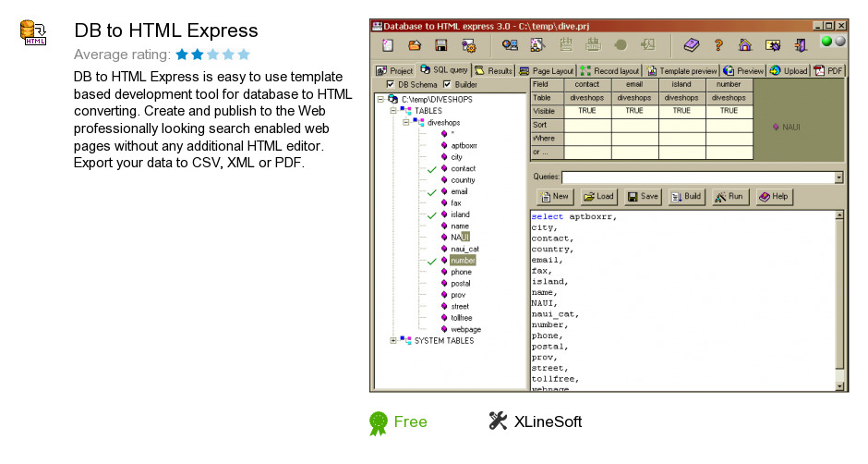Image resolution: width=868 pixels, height=464 pixels.
Task: Click the home page house icon
Action: coord(745,45)
